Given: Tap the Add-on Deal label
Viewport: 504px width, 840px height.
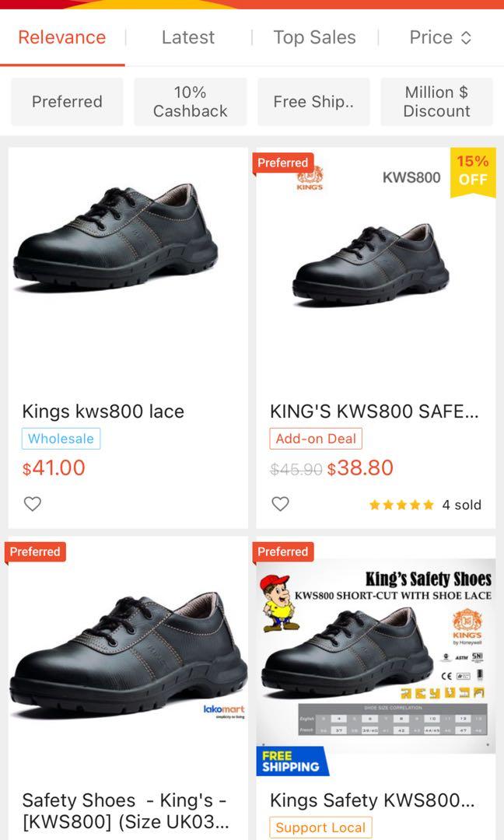Looking at the screenshot, I should 316,439.
